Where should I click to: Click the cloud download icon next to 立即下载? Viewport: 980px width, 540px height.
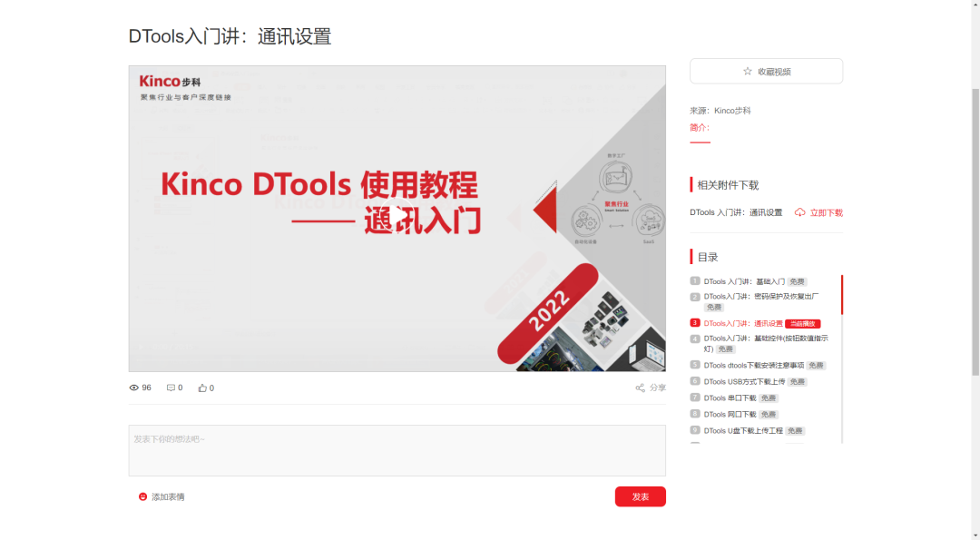(x=799, y=211)
